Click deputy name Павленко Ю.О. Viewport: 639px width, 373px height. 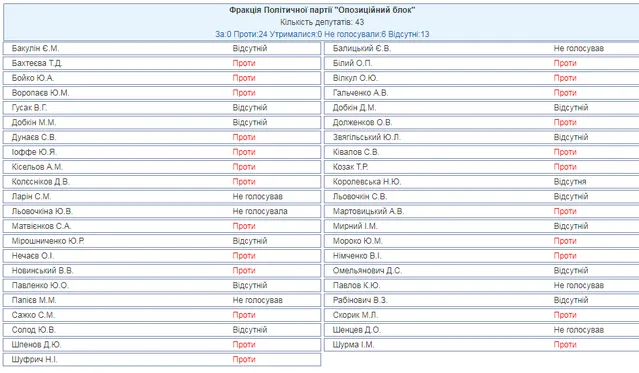point(40,285)
